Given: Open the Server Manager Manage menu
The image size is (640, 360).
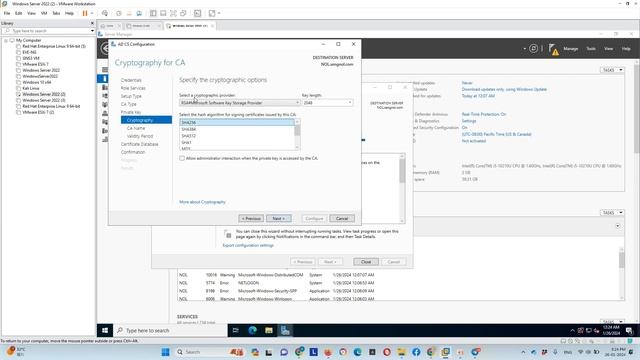Looking at the screenshot, I should 571,49.
